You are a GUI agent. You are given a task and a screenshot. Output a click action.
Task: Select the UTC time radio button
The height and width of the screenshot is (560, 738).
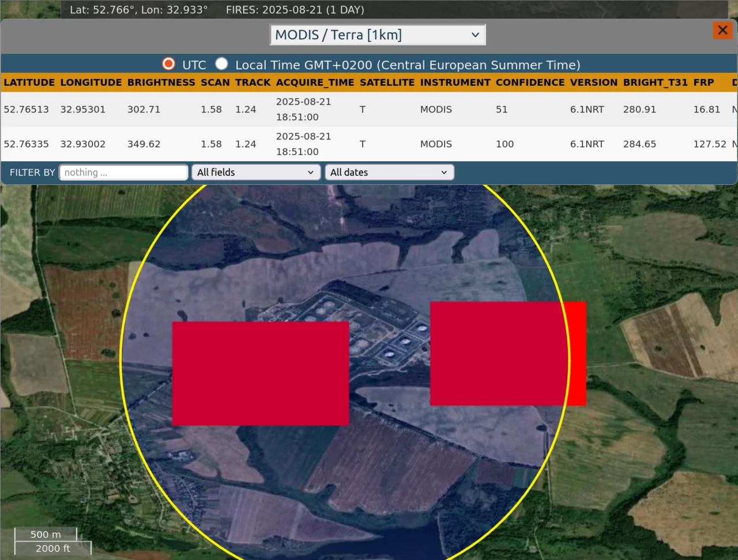pyautogui.click(x=169, y=64)
